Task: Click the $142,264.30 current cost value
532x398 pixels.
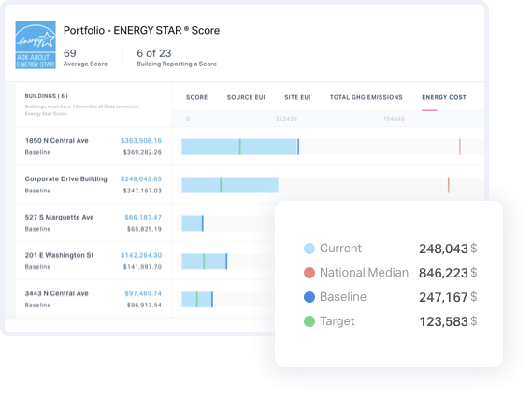Action: (x=141, y=255)
